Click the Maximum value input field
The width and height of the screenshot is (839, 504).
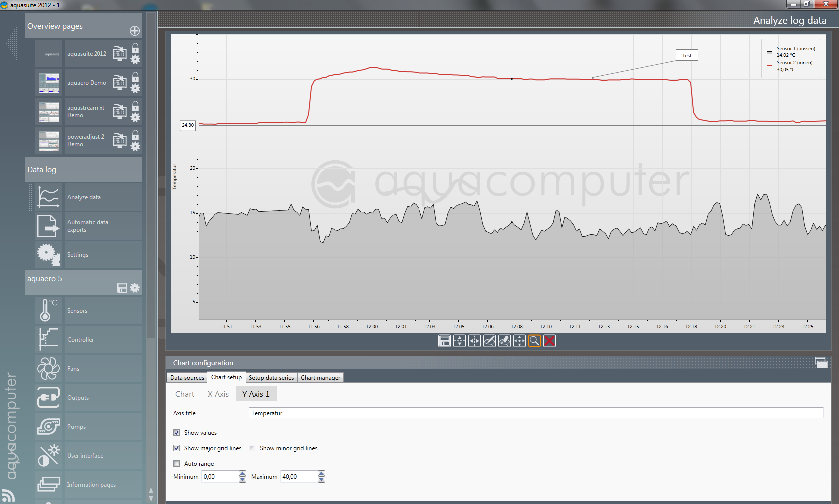[299, 477]
